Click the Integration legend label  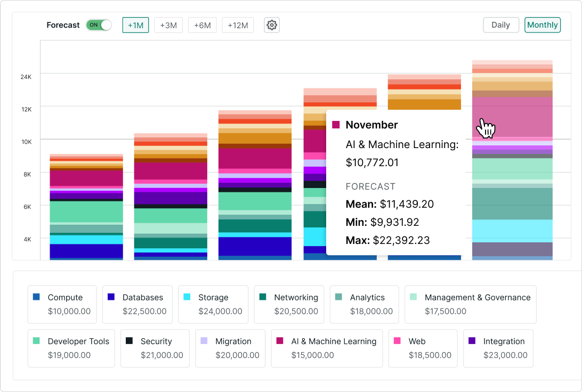point(504,341)
